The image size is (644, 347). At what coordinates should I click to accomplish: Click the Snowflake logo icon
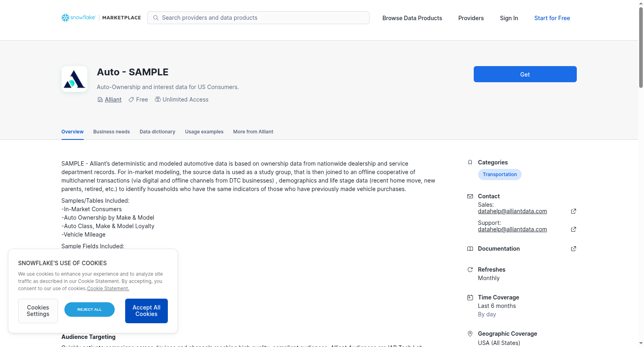click(x=65, y=18)
